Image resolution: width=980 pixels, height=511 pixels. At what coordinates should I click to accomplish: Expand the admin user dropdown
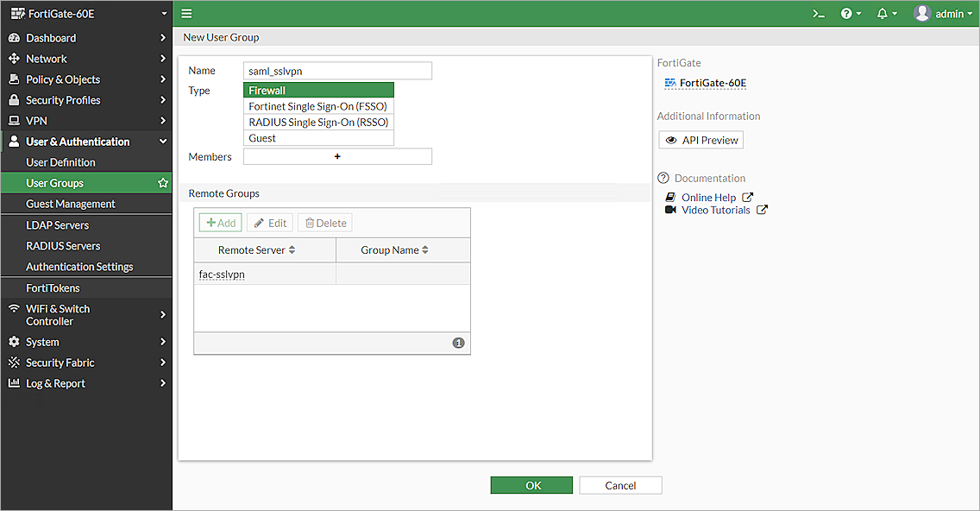(945, 14)
